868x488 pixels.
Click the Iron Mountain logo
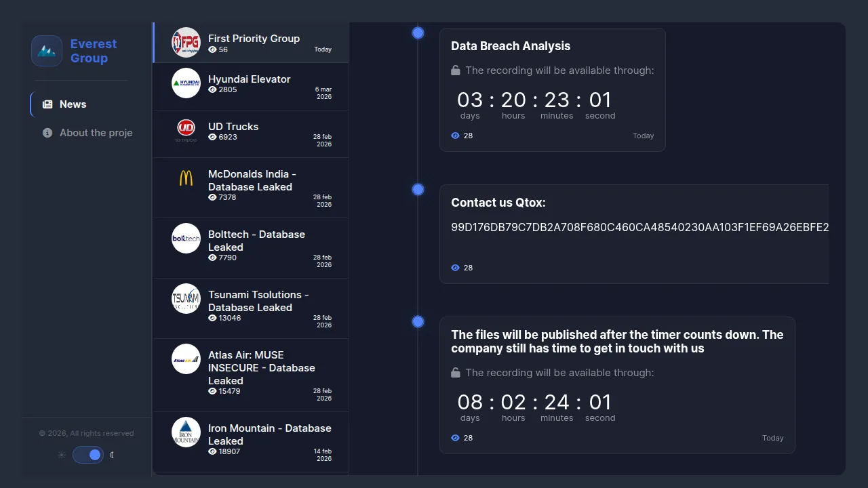tap(186, 432)
